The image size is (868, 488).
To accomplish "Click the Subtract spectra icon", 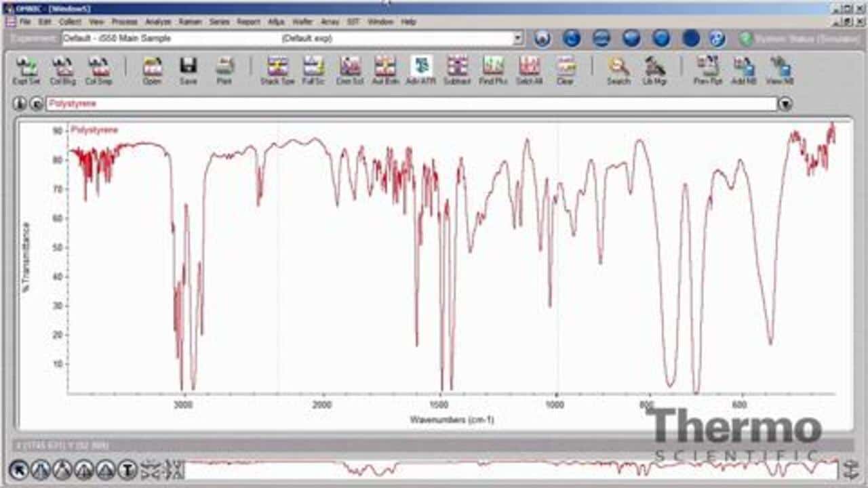I will pyautogui.click(x=457, y=70).
